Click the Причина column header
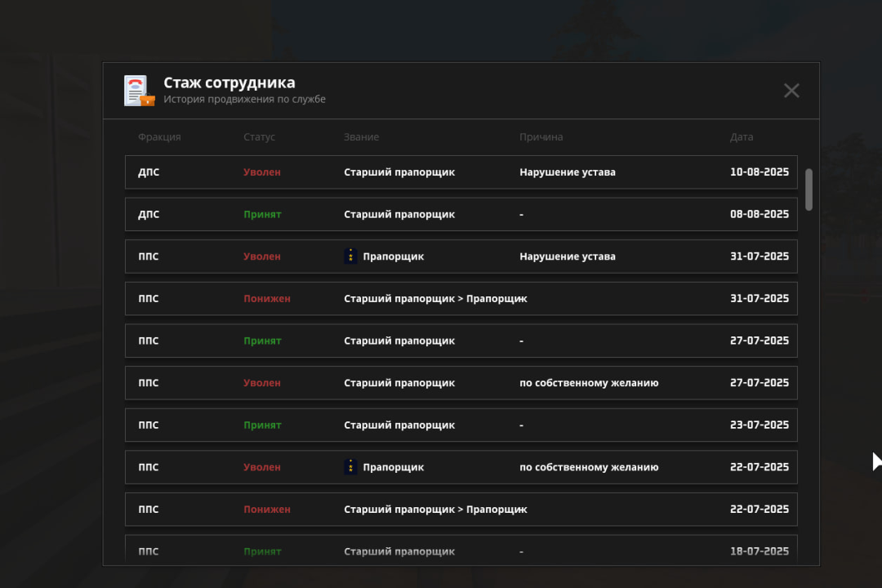This screenshot has height=588, width=882. [541, 136]
